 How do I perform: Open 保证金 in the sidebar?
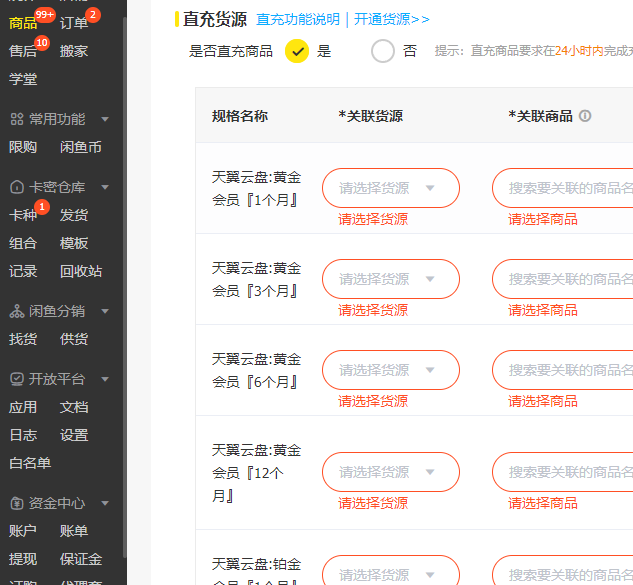pos(81,559)
